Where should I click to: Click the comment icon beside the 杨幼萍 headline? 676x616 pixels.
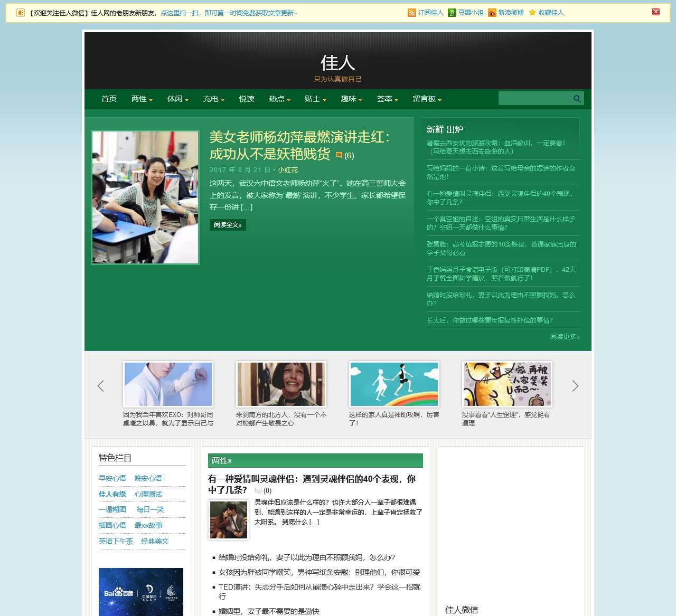pyautogui.click(x=339, y=155)
